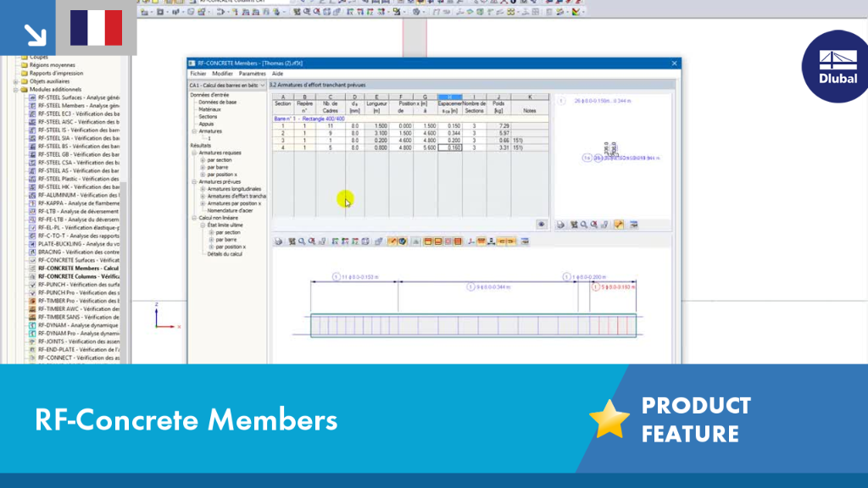Click the French flag language icon
Screen dimensions: 868x488
97,28
